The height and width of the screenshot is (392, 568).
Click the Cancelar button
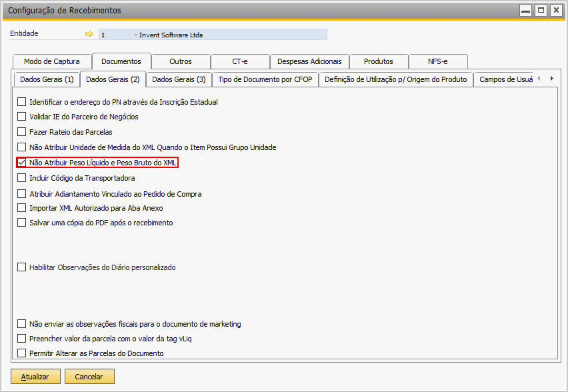click(x=89, y=377)
